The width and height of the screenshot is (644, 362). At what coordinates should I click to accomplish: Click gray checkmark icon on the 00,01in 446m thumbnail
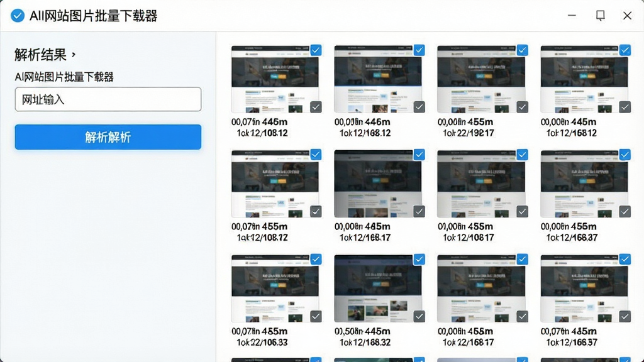pos(419,107)
